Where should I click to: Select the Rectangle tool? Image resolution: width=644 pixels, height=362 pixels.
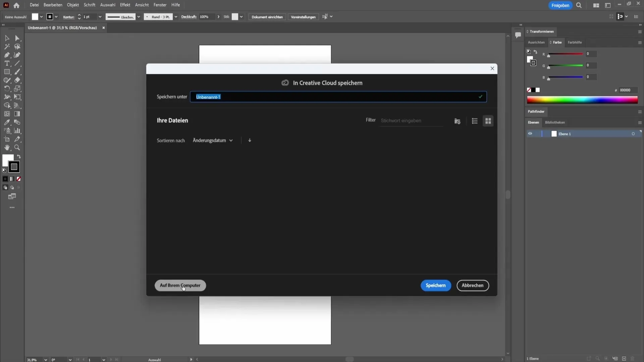[7, 72]
